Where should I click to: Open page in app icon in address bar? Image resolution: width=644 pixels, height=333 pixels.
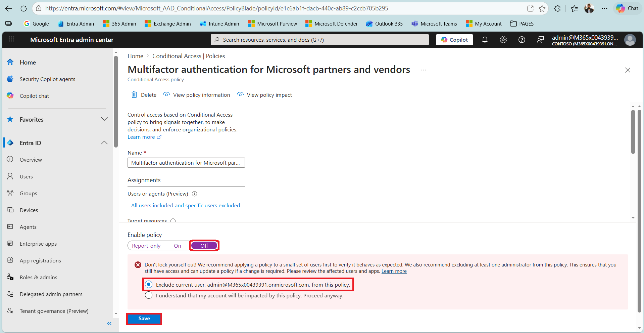point(530,8)
